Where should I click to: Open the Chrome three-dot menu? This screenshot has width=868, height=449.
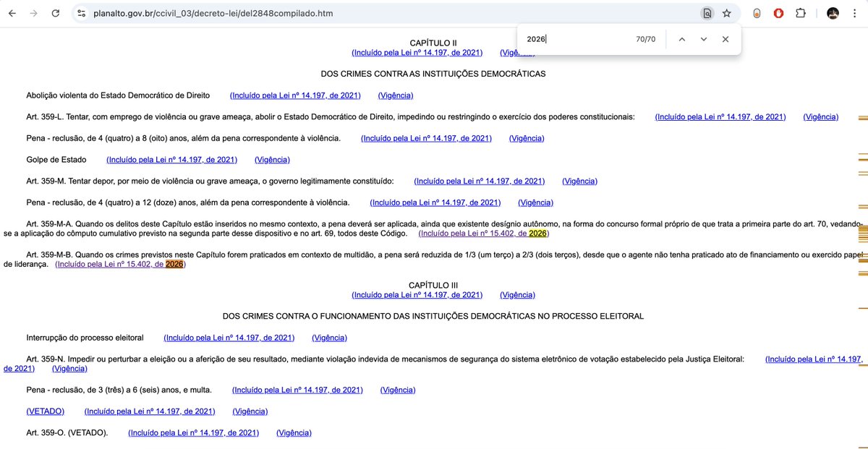pyautogui.click(x=855, y=13)
